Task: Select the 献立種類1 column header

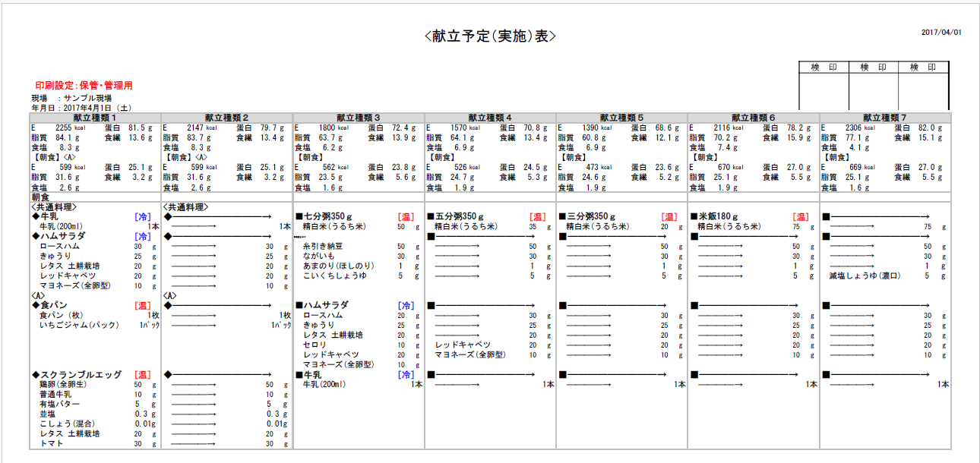Action: coord(95,118)
